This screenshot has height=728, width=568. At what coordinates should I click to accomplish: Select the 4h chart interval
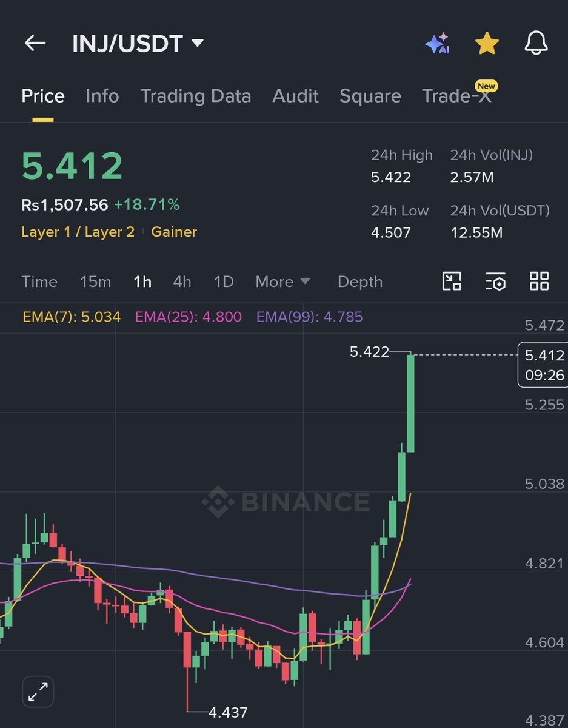[182, 281]
